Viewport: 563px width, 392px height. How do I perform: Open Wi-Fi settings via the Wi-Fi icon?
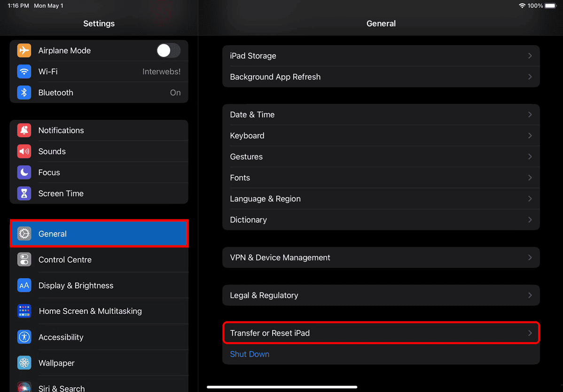pos(24,71)
